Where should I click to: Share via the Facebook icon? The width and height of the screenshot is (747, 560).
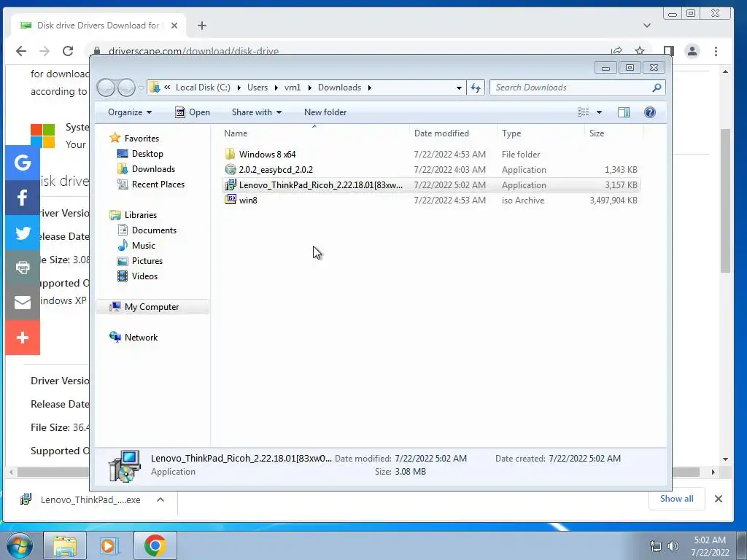tap(23, 198)
